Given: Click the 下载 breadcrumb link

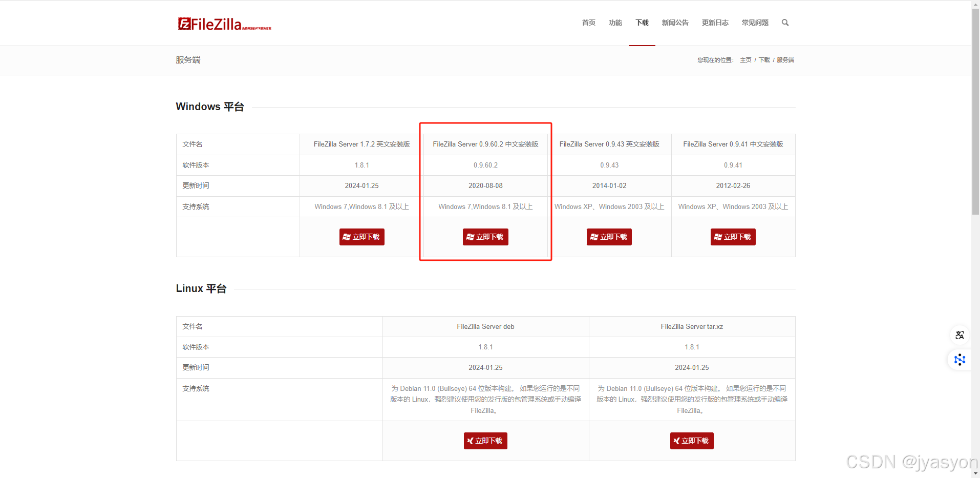Looking at the screenshot, I should pyautogui.click(x=764, y=60).
